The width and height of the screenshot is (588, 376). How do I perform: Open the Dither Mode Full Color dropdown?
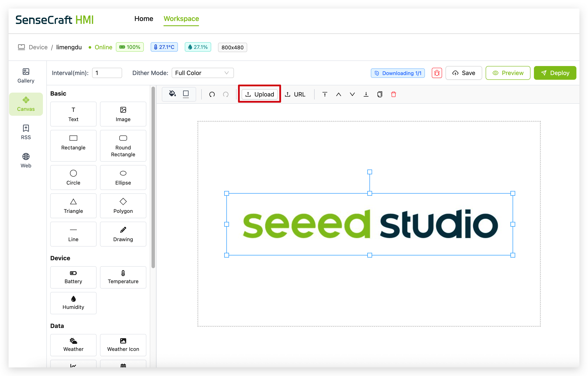point(202,73)
